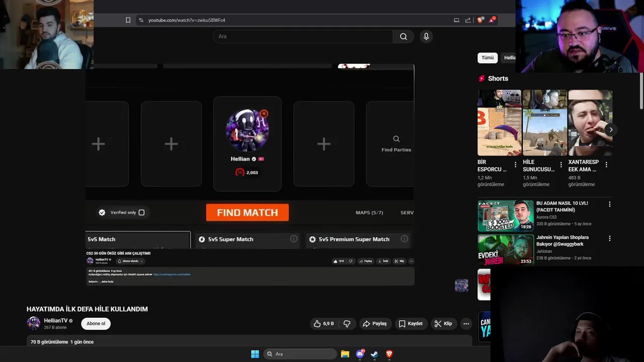Click video title 'HAYATIMDA İLK DEFA HİLE KULLANDIM'
This screenshot has width=644, height=362.
(87, 309)
